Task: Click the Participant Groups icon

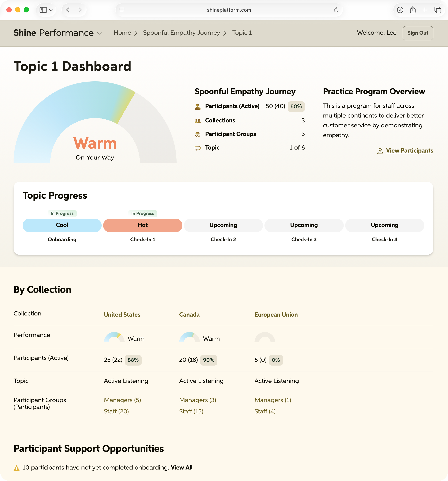Action: (198, 134)
